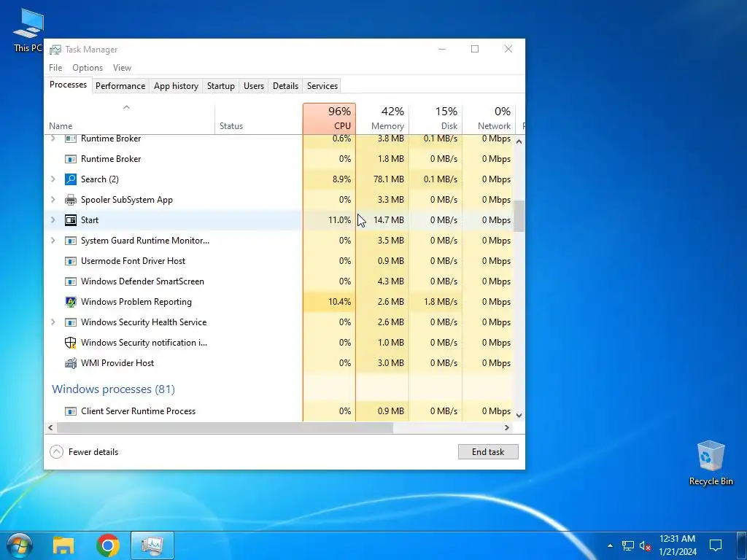Click the network tray icon
This screenshot has width=747, height=560.
(x=628, y=545)
